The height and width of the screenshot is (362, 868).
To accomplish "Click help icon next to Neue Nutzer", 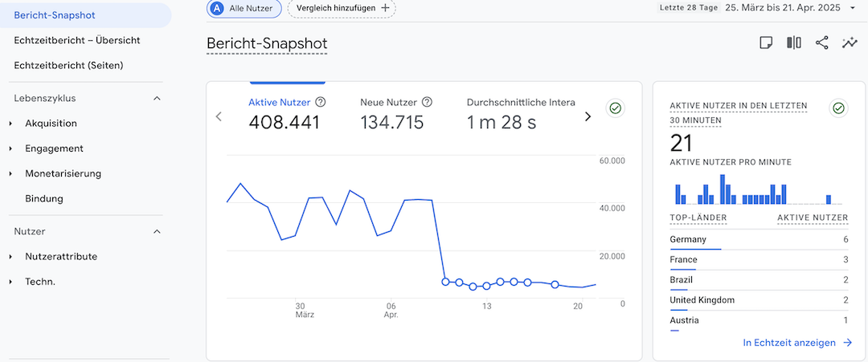I will click(427, 102).
